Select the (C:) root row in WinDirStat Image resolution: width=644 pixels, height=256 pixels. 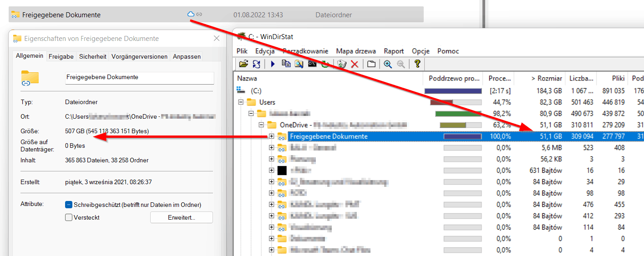coord(439,91)
